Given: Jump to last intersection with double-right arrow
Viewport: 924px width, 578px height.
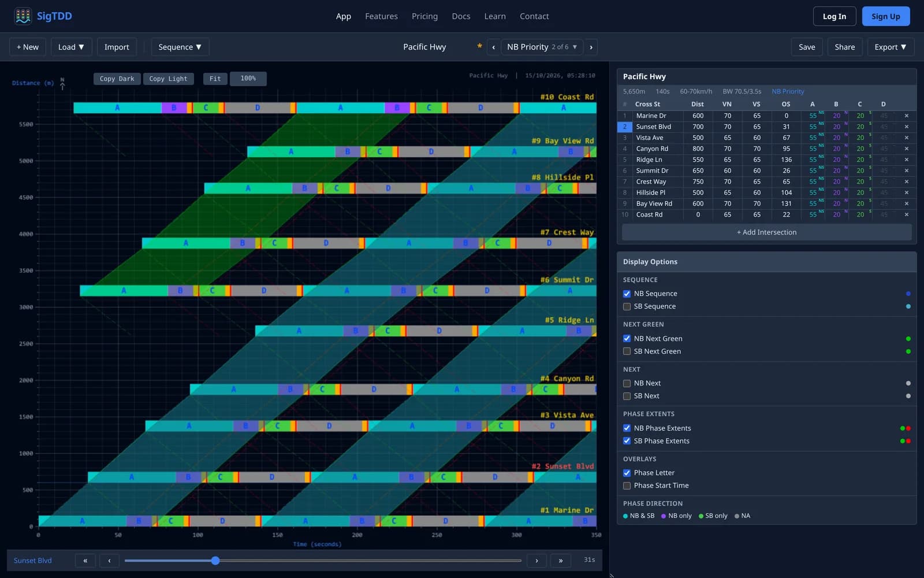Looking at the screenshot, I should [560, 560].
